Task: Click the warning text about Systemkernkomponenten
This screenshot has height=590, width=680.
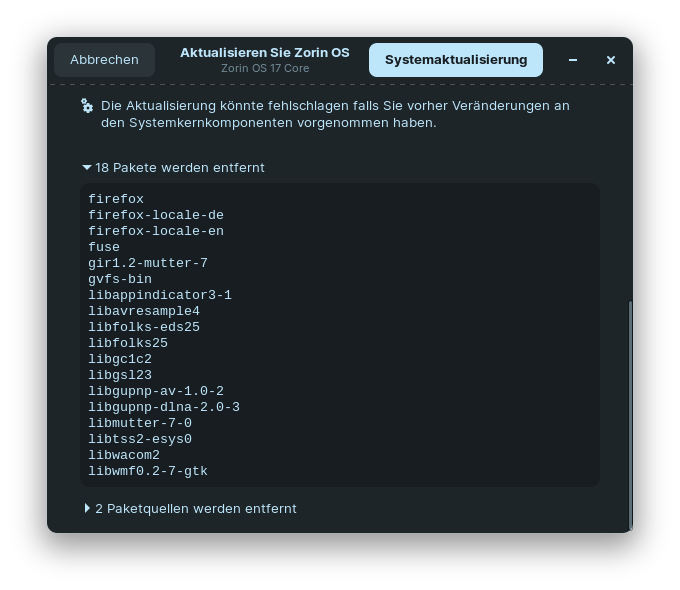Action: coord(335,114)
